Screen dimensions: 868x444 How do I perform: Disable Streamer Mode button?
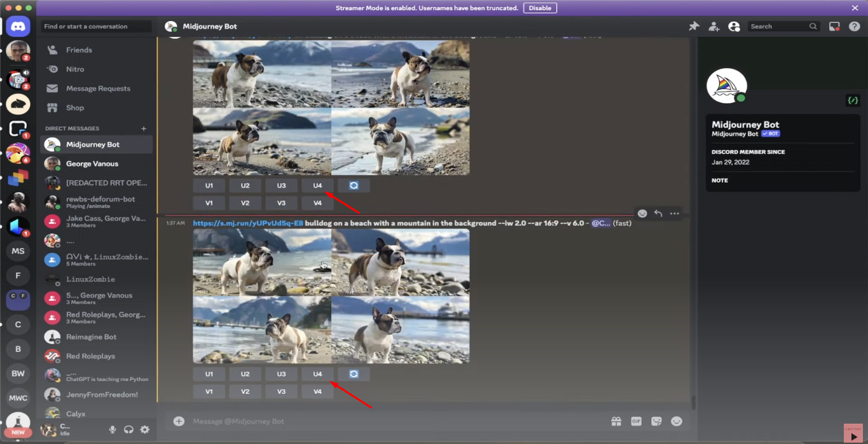point(540,8)
